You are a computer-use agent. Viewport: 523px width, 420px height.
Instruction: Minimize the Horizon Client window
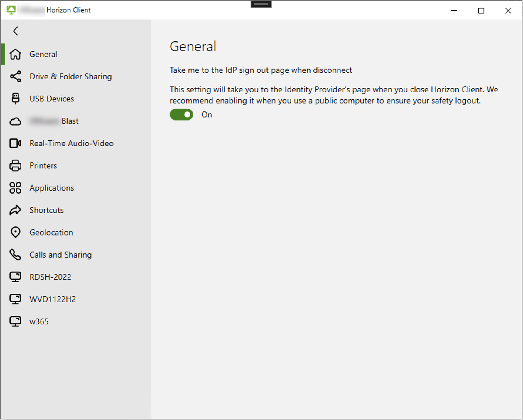point(454,11)
